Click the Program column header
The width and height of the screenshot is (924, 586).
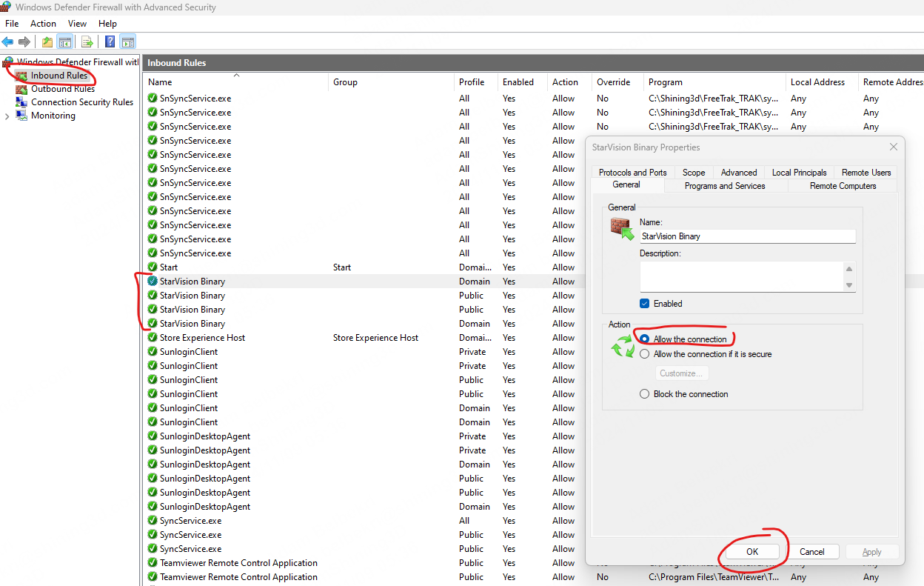click(x=715, y=82)
